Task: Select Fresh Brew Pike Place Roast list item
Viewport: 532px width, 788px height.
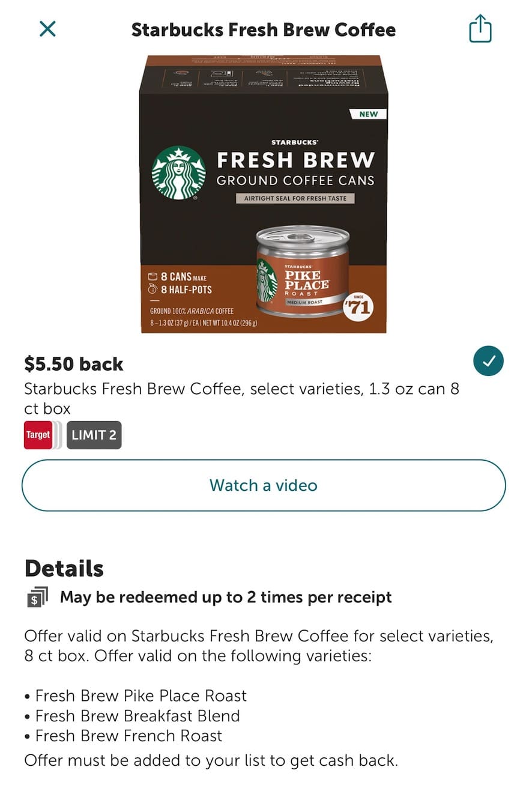Action: [136, 696]
